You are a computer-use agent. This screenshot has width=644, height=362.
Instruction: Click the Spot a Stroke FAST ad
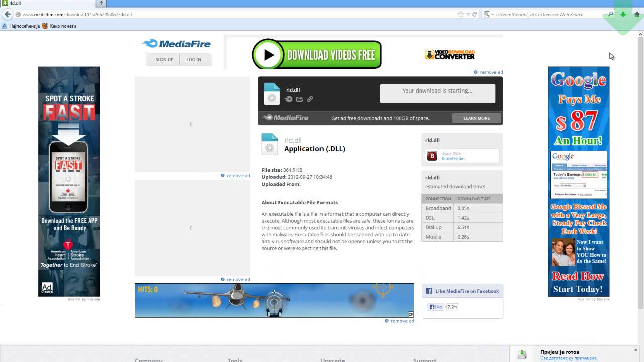point(69,182)
